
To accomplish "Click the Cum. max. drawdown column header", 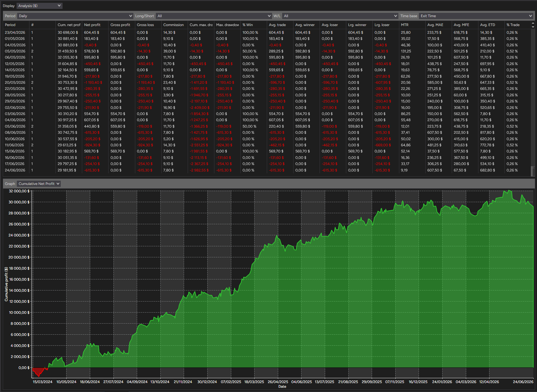I will (201, 25).
